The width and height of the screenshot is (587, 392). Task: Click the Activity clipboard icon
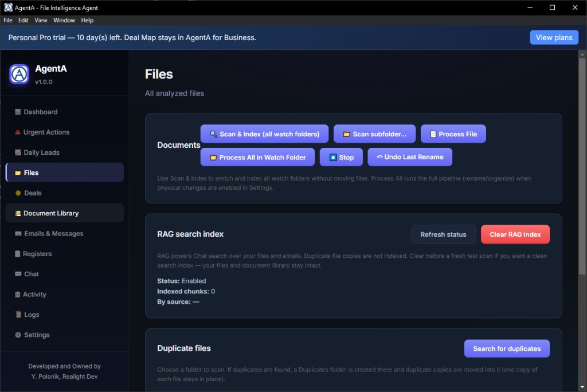click(x=17, y=294)
